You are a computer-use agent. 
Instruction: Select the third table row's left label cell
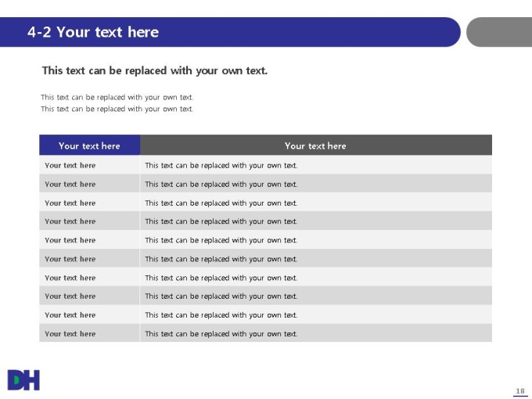tap(70, 203)
